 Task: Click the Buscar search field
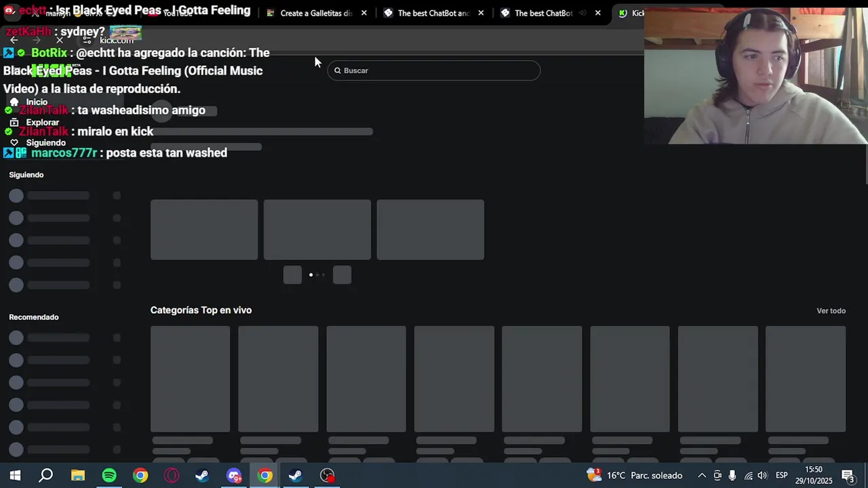[x=434, y=70]
